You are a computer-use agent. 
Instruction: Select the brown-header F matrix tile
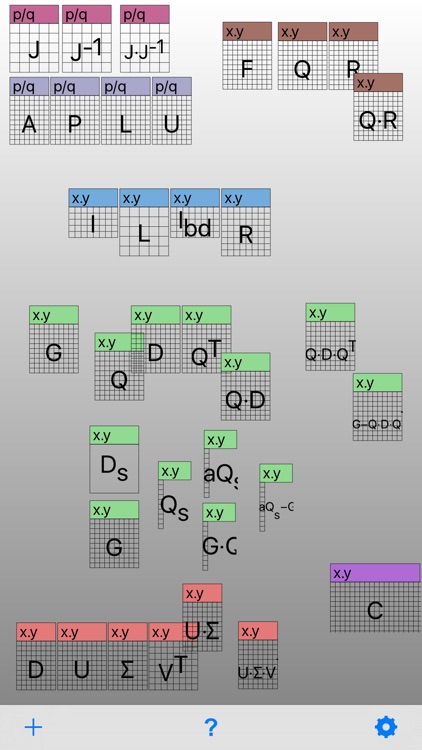247,56
